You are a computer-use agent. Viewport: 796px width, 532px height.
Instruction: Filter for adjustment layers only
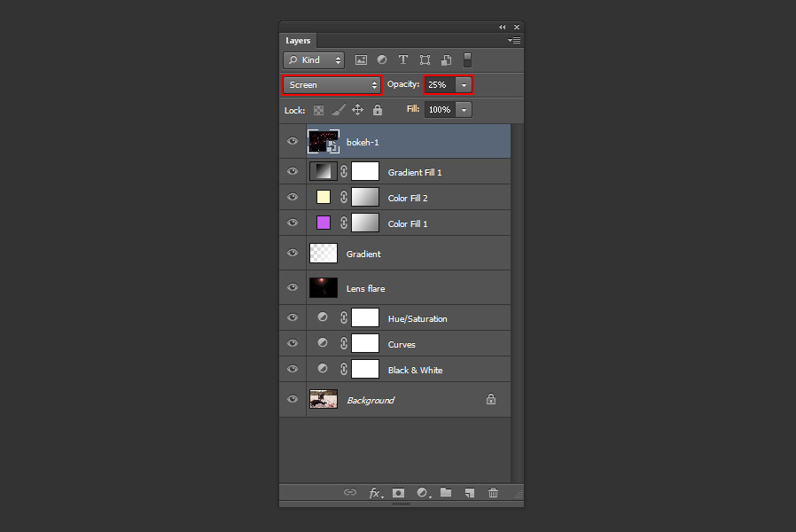click(x=382, y=59)
